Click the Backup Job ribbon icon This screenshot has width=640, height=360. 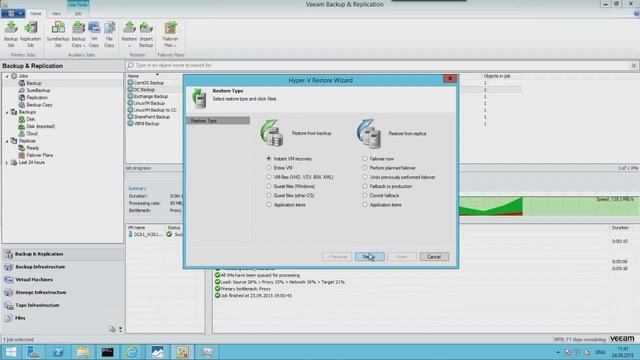(x=11, y=34)
